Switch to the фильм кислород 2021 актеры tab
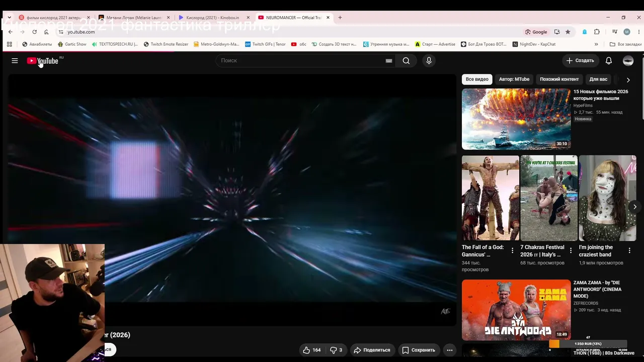Image resolution: width=644 pixels, height=362 pixels. pos(54,18)
